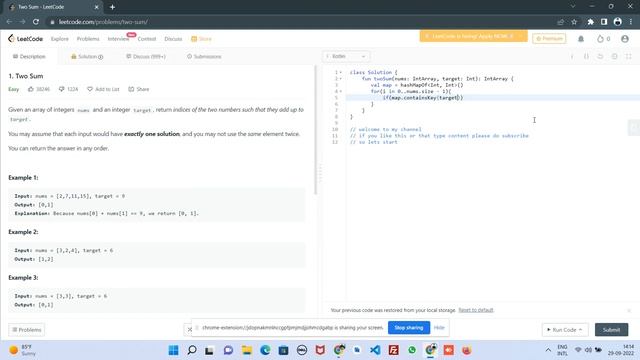The height and width of the screenshot is (360, 640).
Task: Show hidden system tray icons chevron
Action: pyautogui.click(x=548, y=350)
